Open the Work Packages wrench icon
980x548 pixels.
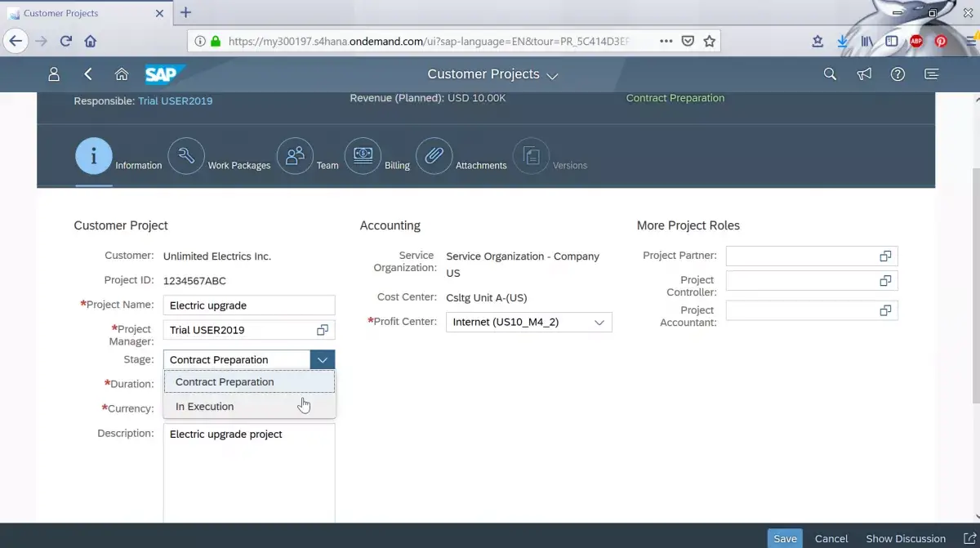(x=186, y=155)
